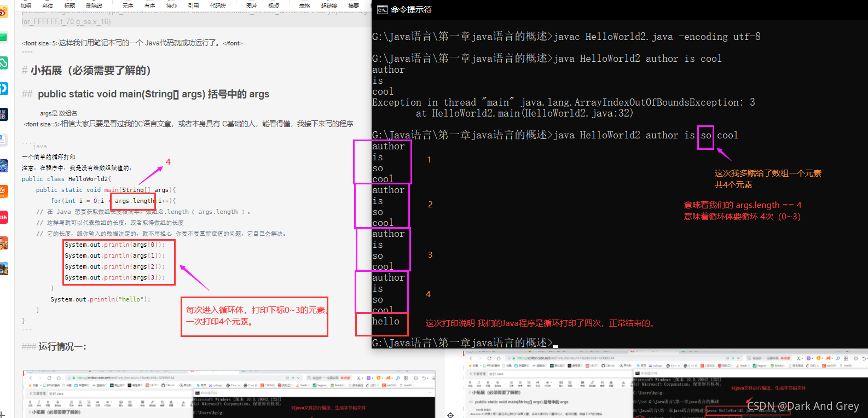Click the last empty console prompt line
The width and height of the screenshot is (868, 418).
(x=465, y=343)
